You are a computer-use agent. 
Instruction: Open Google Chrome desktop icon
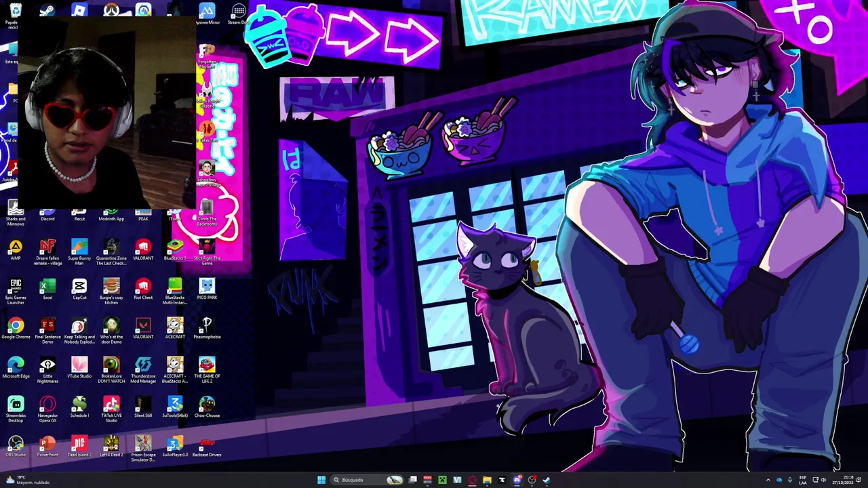point(16,328)
